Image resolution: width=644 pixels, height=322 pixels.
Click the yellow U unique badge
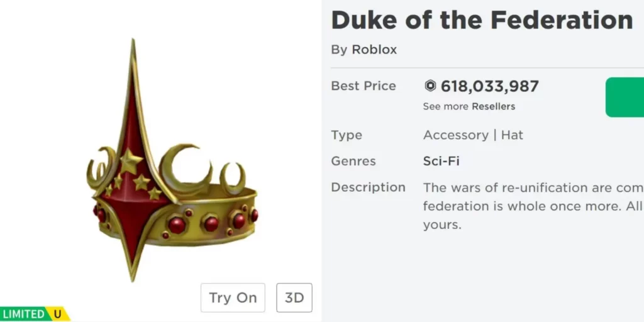tap(58, 313)
